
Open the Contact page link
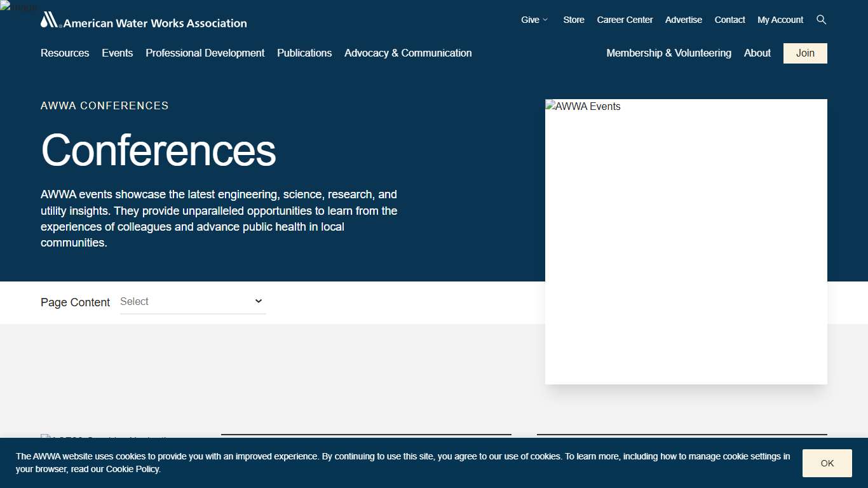point(729,20)
